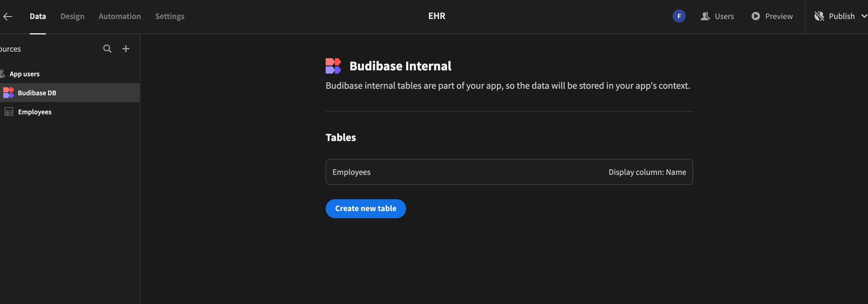This screenshot has width=868, height=304.
Task: Select the Budibase DB datasource icon
Action: point(9,92)
